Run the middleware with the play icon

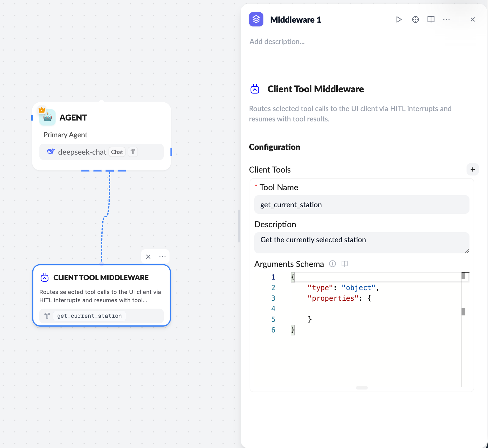(399, 19)
